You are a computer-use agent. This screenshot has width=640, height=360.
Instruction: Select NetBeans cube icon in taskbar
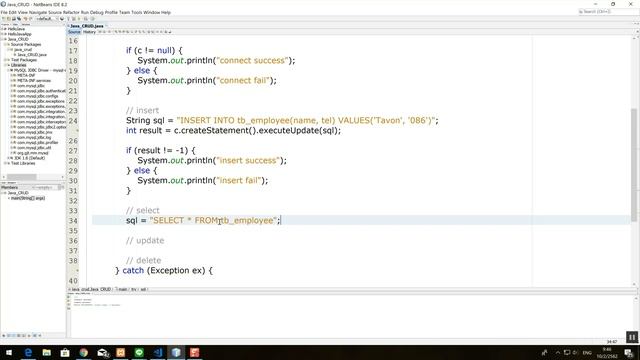point(176,353)
